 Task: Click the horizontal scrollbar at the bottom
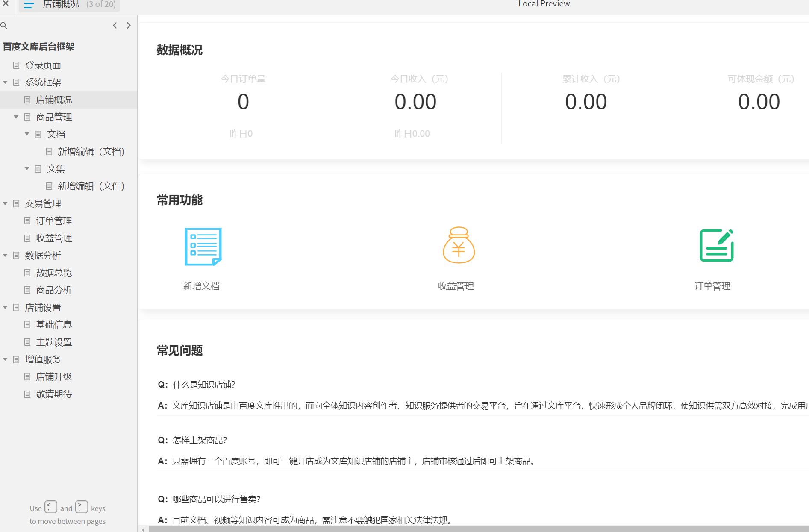tap(478, 529)
